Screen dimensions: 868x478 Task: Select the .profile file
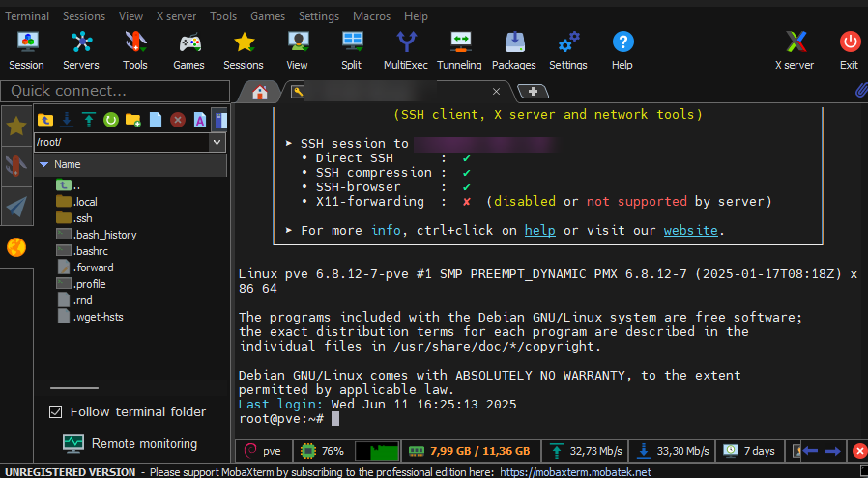coord(81,284)
